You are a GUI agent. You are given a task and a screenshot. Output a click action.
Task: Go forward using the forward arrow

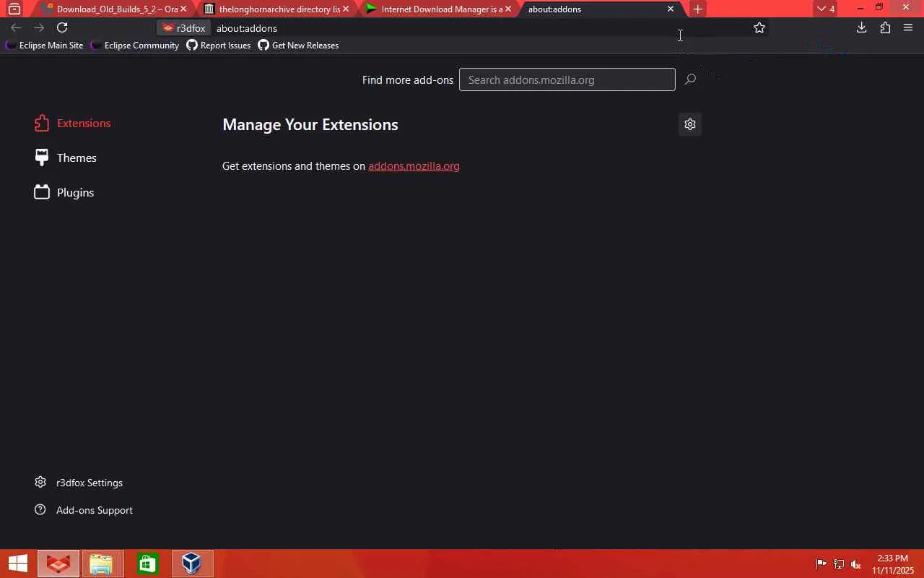coord(39,27)
